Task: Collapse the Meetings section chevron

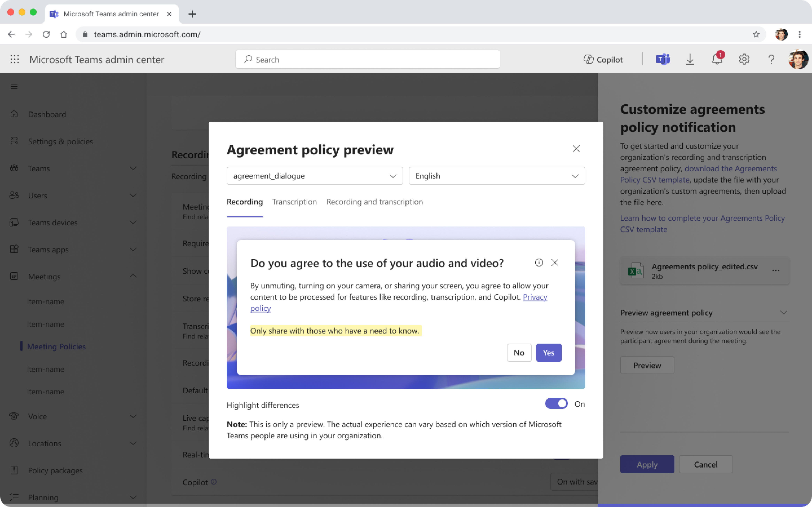Action: click(x=133, y=276)
